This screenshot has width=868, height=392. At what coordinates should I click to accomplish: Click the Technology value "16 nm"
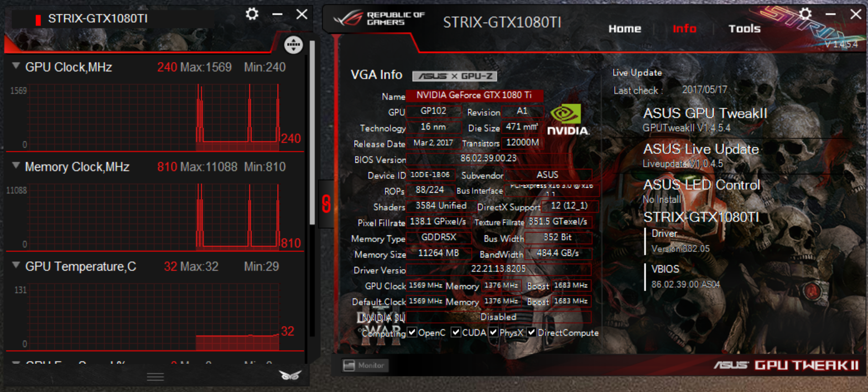click(433, 127)
